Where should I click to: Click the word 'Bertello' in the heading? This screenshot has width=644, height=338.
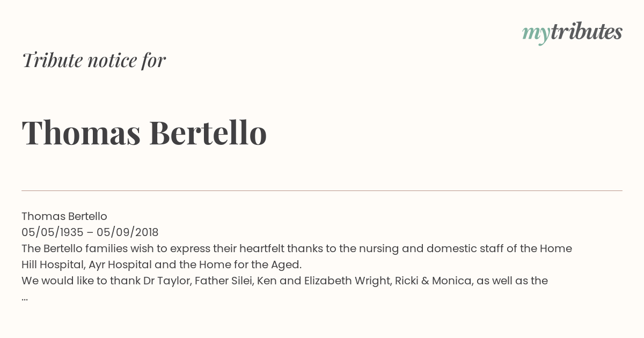(208, 133)
